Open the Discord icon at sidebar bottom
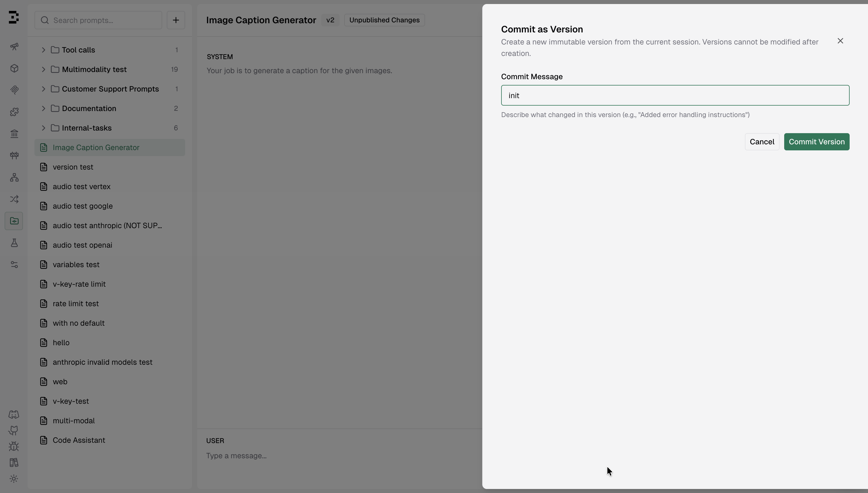The width and height of the screenshot is (868, 493). coord(14,414)
